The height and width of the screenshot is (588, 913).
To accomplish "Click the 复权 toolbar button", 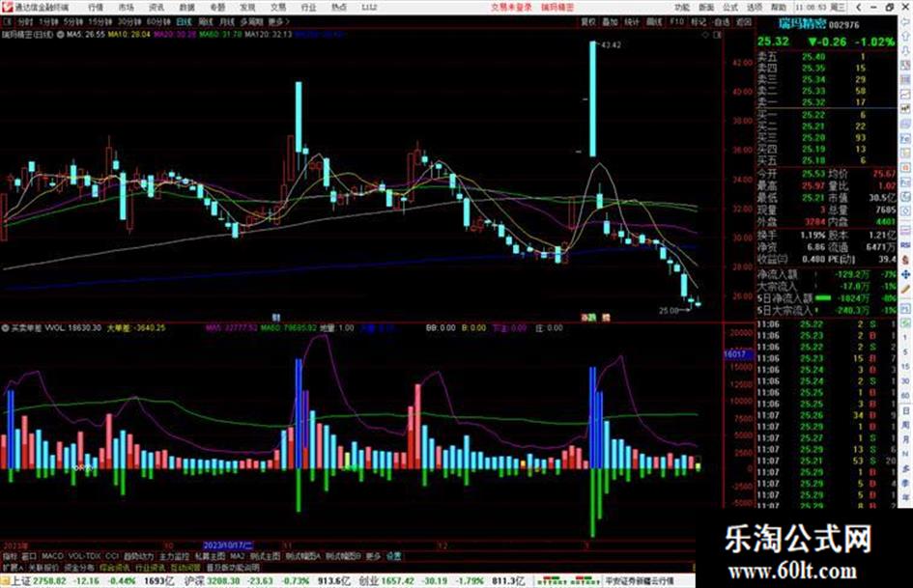I will coord(588,21).
